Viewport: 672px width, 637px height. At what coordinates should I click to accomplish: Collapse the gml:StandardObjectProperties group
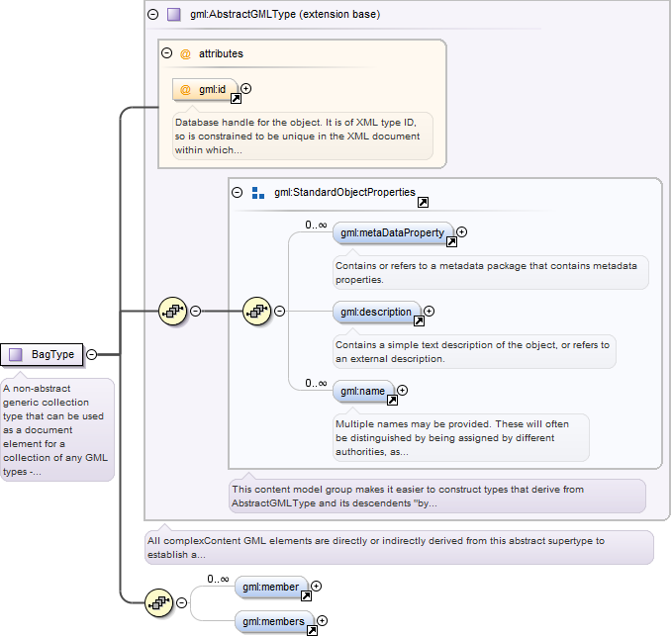tap(237, 192)
